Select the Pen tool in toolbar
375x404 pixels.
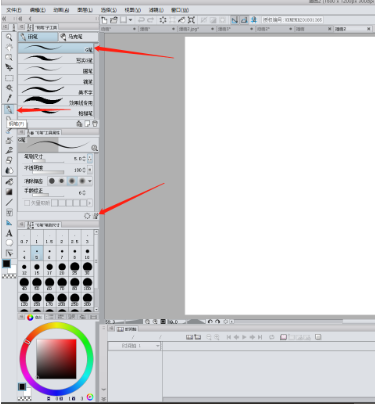[x=9, y=109]
